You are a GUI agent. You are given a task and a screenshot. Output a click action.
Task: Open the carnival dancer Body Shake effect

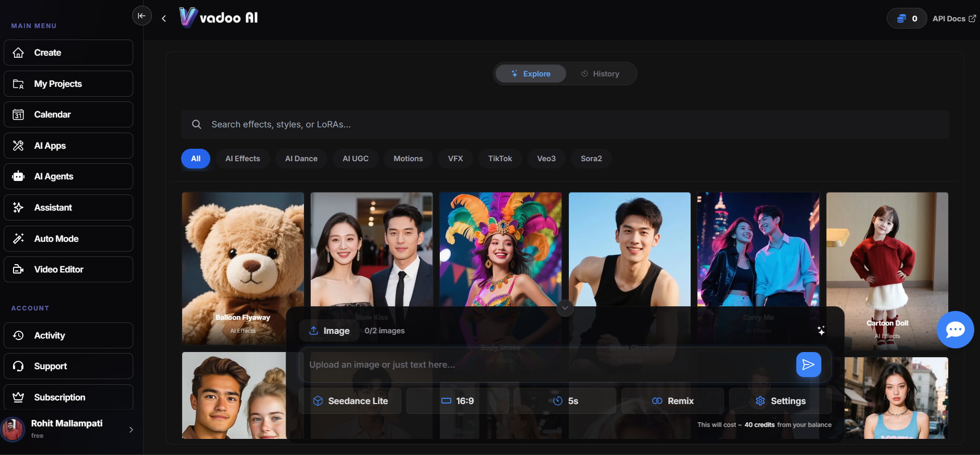[501, 250]
